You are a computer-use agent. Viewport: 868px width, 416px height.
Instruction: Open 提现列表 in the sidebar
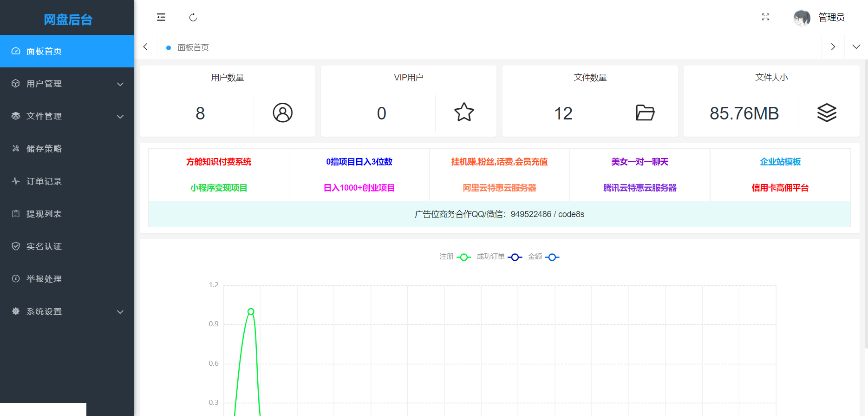point(67,214)
